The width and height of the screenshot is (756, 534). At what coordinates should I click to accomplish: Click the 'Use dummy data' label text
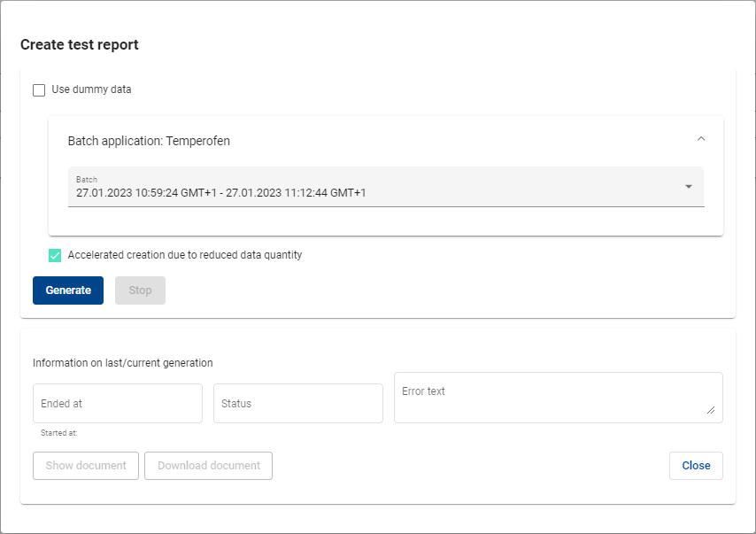coord(91,89)
